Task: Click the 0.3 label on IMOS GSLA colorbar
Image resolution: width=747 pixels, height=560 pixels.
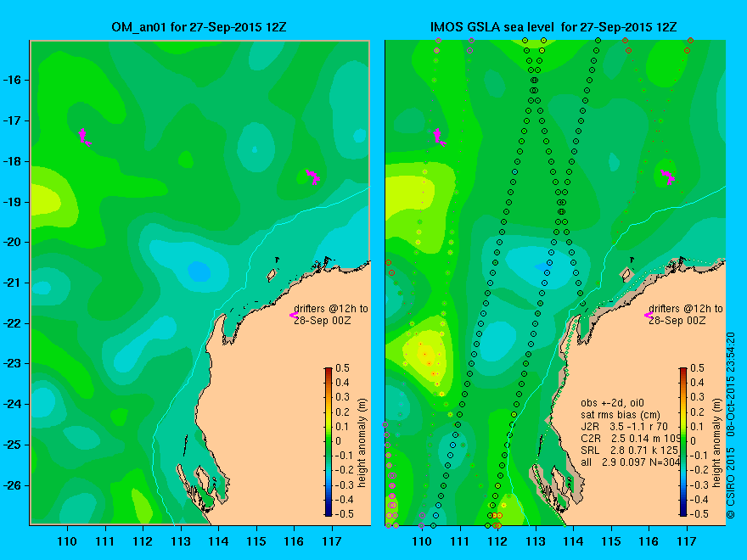Action: point(698,397)
